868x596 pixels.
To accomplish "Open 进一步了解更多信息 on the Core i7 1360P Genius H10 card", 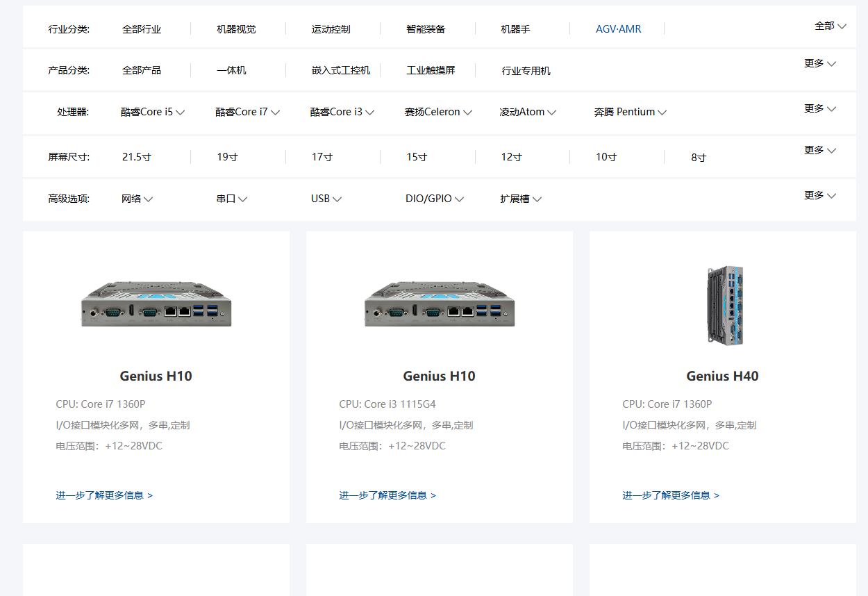I will click(x=104, y=495).
